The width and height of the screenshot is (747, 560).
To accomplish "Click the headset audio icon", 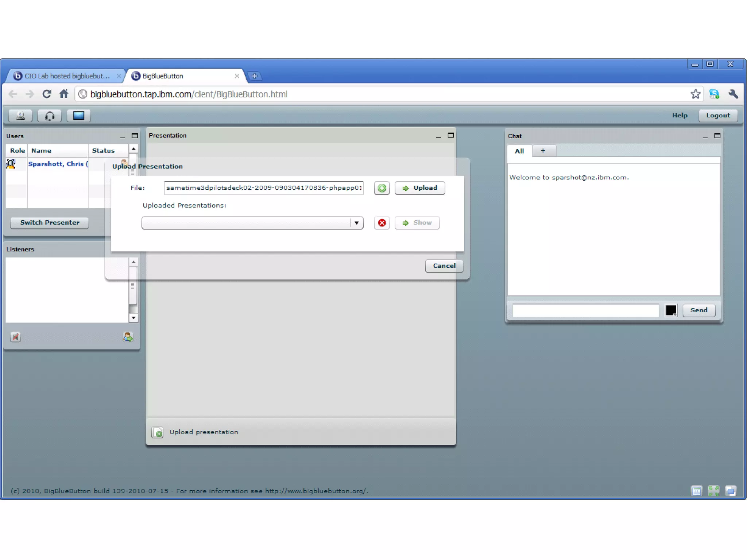I will 50,116.
